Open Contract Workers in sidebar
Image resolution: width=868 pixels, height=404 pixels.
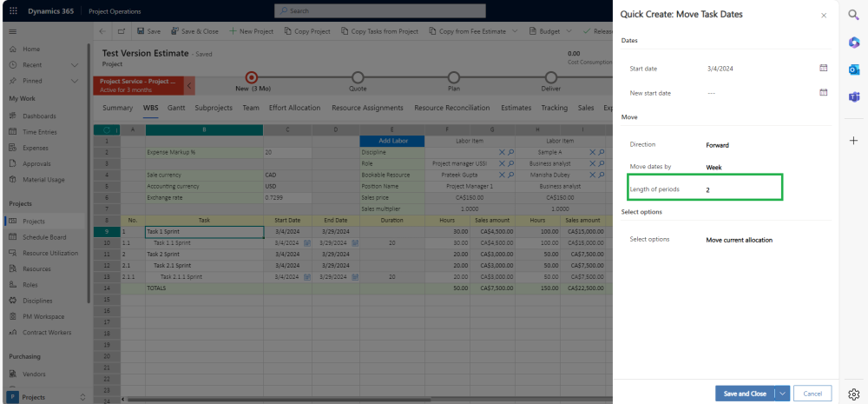pyautogui.click(x=47, y=333)
